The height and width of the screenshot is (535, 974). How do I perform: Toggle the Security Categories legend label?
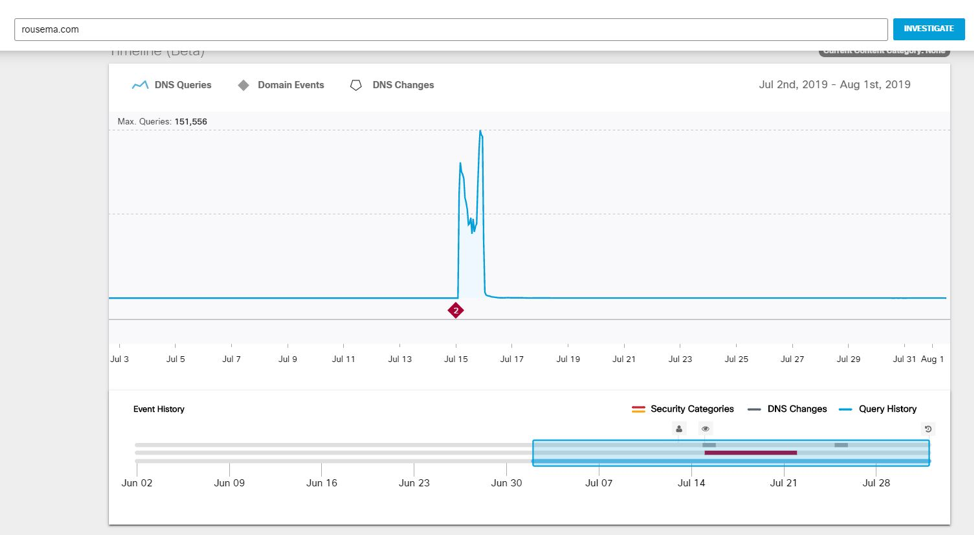click(x=691, y=409)
